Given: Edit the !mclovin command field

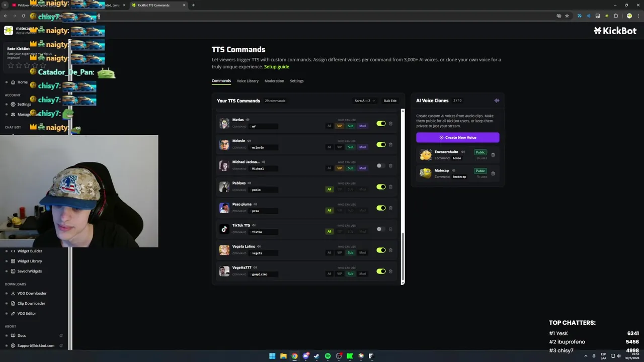Looking at the screenshot, I should (x=264, y=147).
